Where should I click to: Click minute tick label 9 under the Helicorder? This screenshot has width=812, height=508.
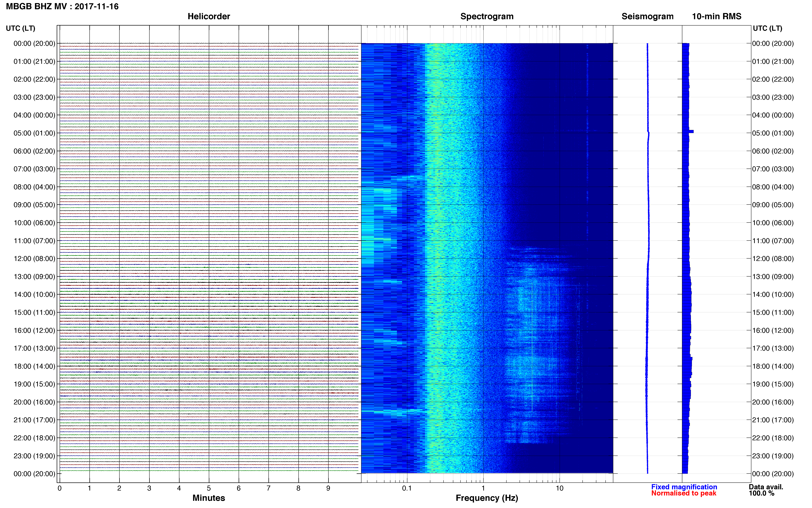(328, 488)
